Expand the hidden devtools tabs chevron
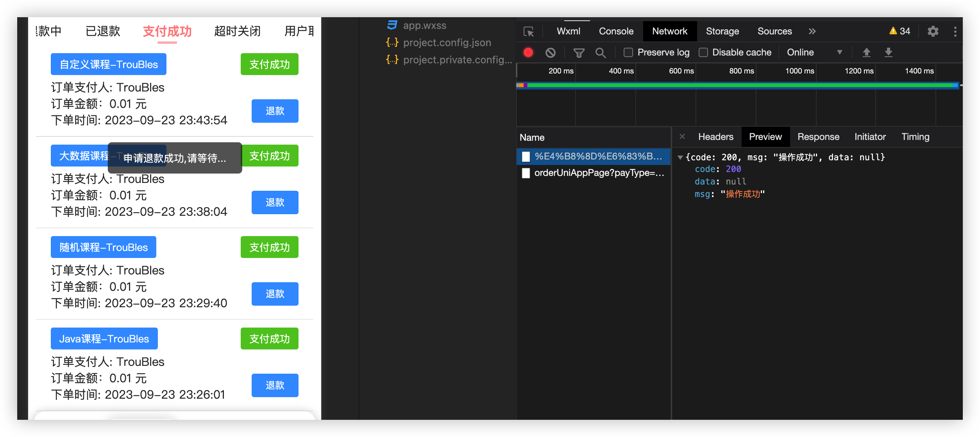 812,31
